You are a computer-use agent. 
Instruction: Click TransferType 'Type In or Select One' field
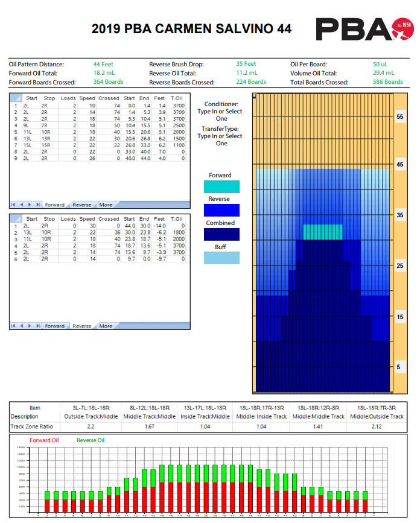220,140
